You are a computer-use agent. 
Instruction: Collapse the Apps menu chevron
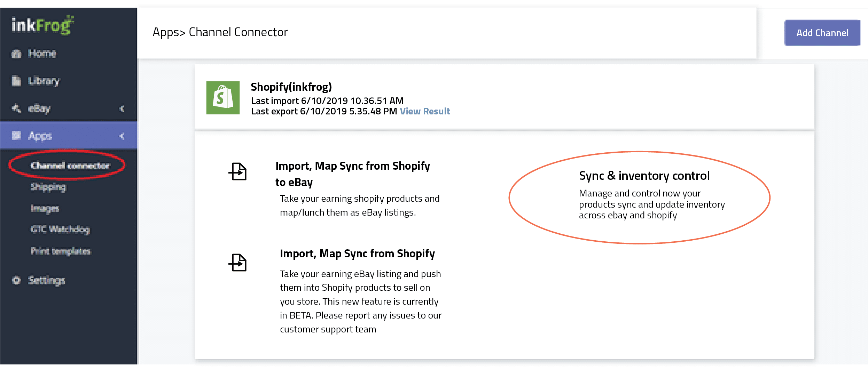[x=122, y=136]
